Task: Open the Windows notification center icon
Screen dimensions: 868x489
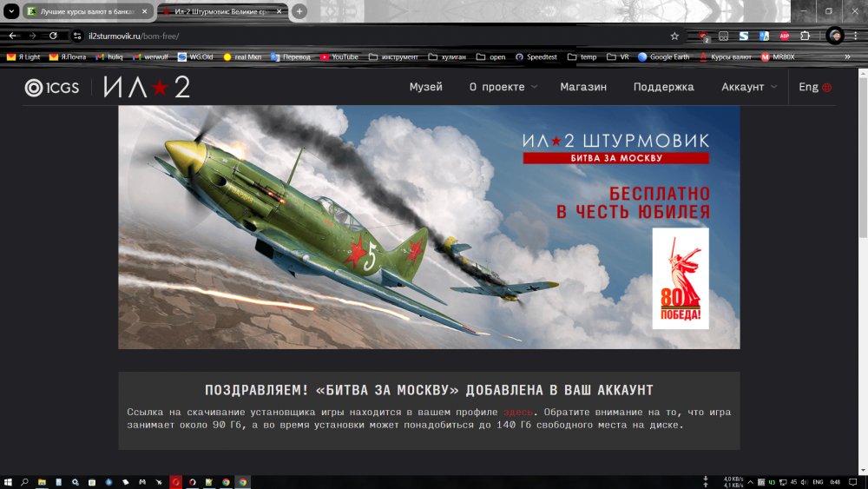Action: click(x=853, y=482)
